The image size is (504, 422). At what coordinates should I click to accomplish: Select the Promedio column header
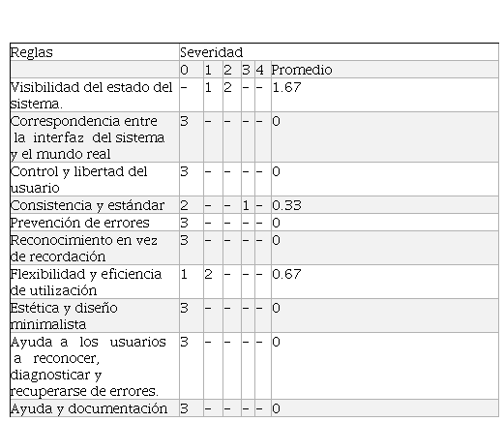tap(385, 70)
